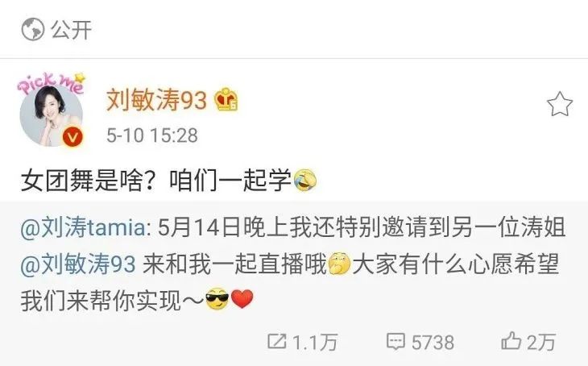588x366 pixels.
Task: Click the Pick me avatar badge
Action: pos(52,83)
